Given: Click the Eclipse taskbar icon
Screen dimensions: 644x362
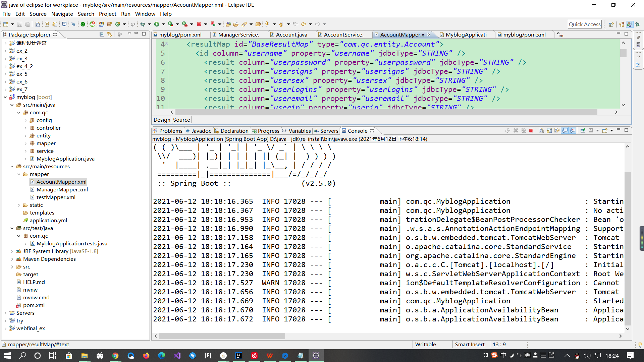Looking at the screenshot, I should (316, 356).
